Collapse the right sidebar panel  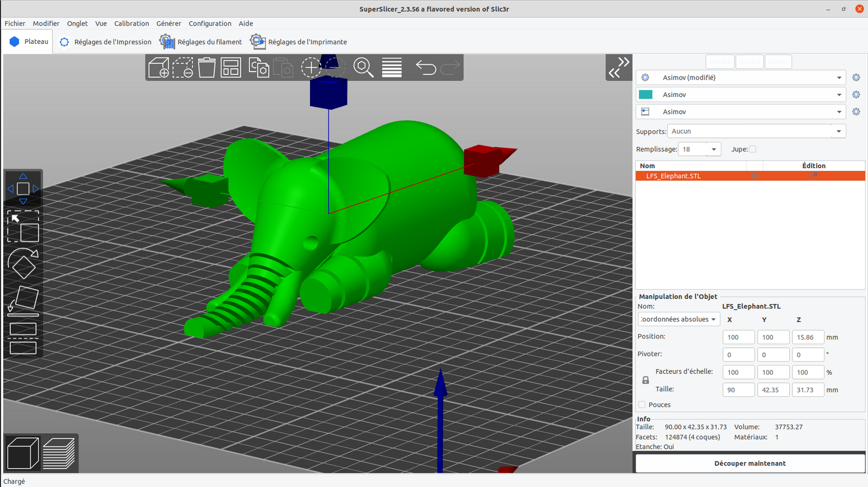(619, 68)
